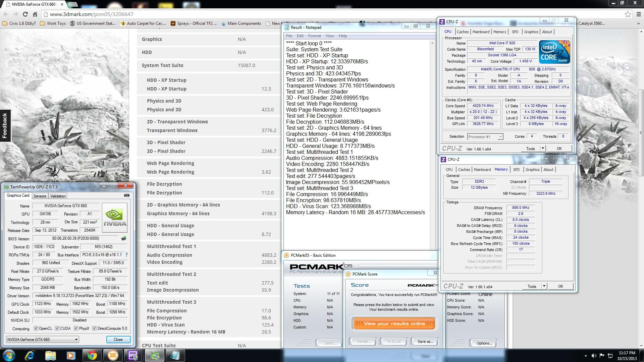Open the GPU selection dropdown in GPU-Z

(42, 339)
